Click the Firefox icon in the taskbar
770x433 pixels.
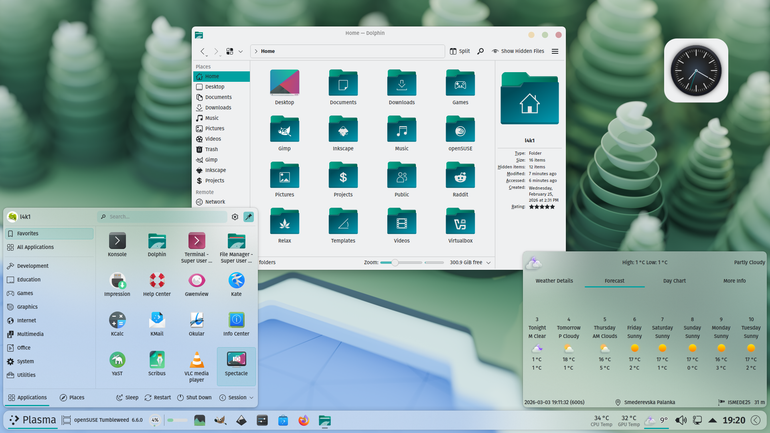[x=303, y=420]
